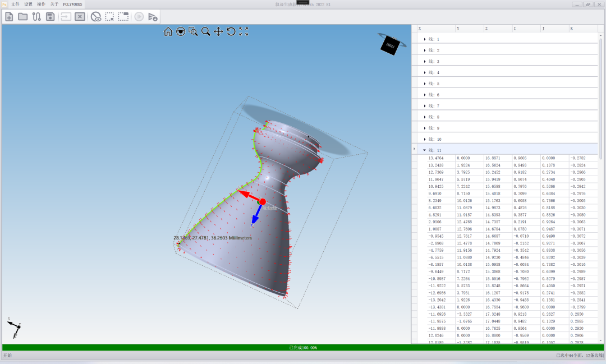Click the green progress bar
Viewport: 606px width, 364px height.
(303, 348)
